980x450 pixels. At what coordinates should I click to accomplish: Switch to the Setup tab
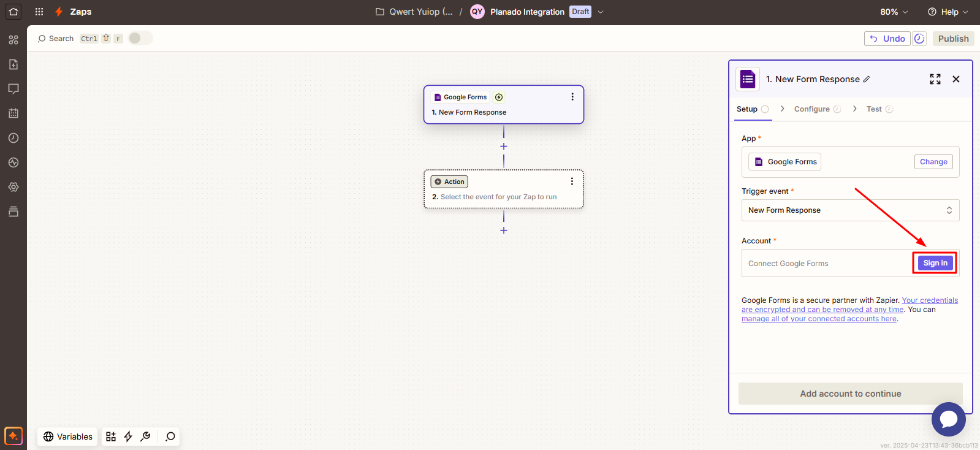click(x=753, y=109)
